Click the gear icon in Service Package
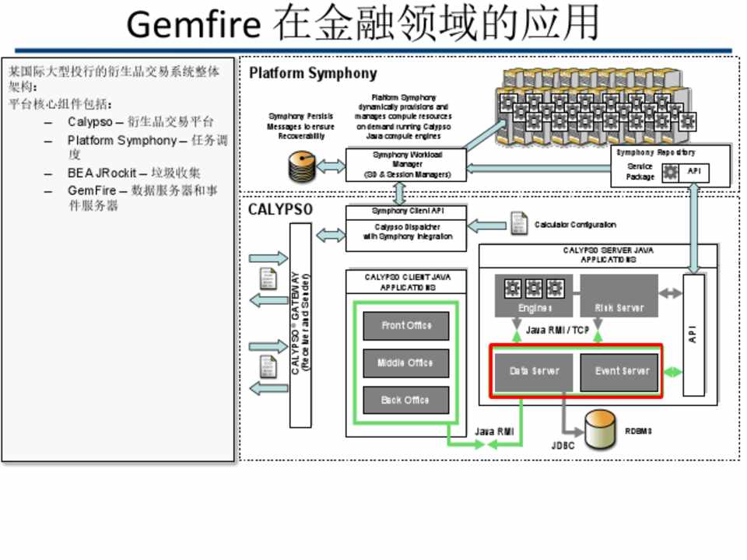This screenshot has height=560, width=747. pyautogui.click(x=670, y=173)
